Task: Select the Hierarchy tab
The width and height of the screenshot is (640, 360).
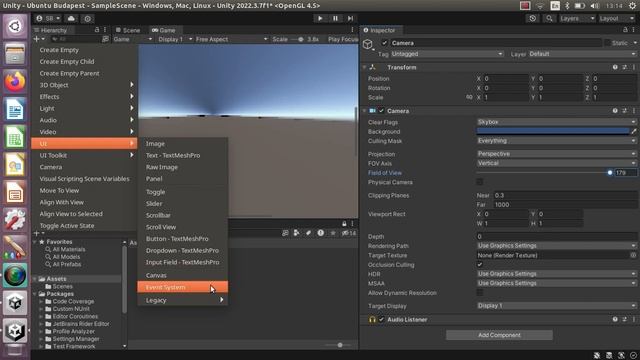Action: tap(51, 30)
